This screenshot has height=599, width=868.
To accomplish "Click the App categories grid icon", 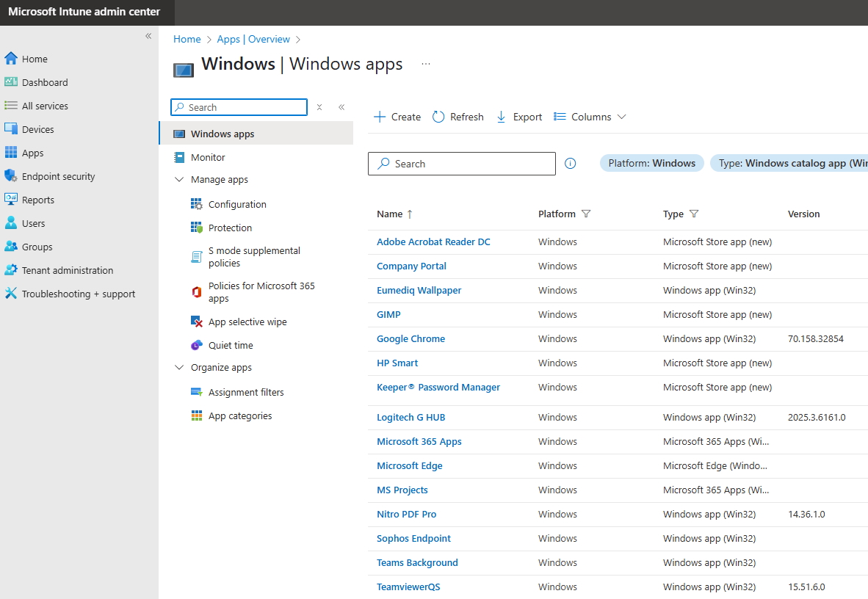I will [x=197, y=415].
